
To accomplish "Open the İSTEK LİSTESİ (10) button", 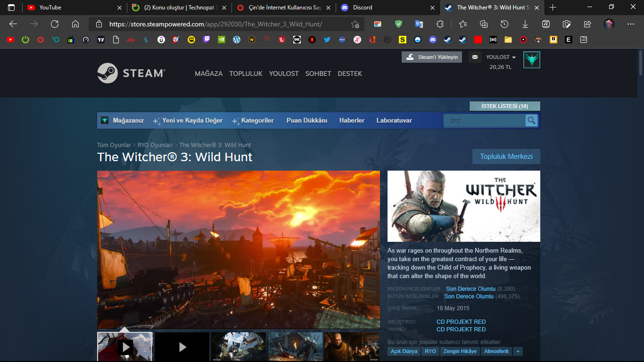I will 505,106.
